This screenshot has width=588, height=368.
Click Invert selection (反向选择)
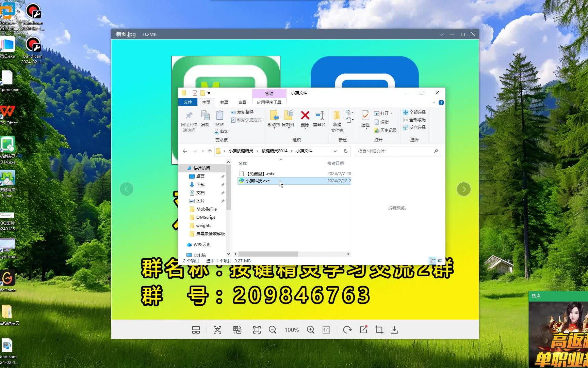coord(414,127)
